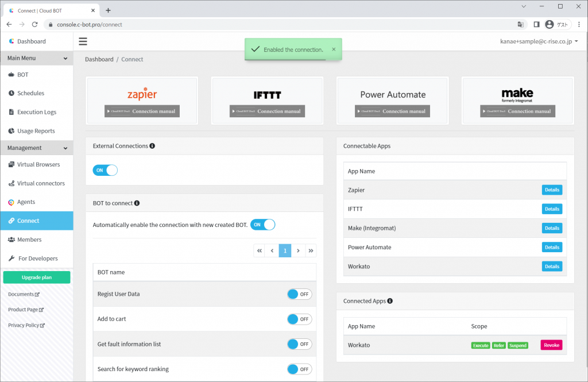Open the browser translate icon
This screenshot has width=588, height=382.
pyautogui.click(x=520, y=24)
